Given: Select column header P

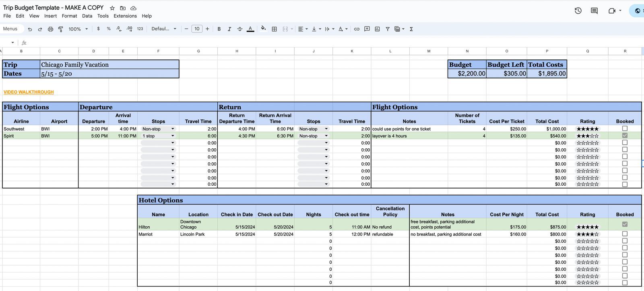Looking at the screenshot, I should point(547,51).
